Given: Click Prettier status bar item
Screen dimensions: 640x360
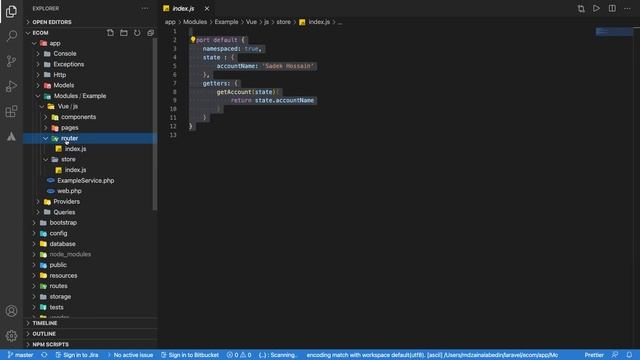Looking at the screenshot, I should coord(594,355).
